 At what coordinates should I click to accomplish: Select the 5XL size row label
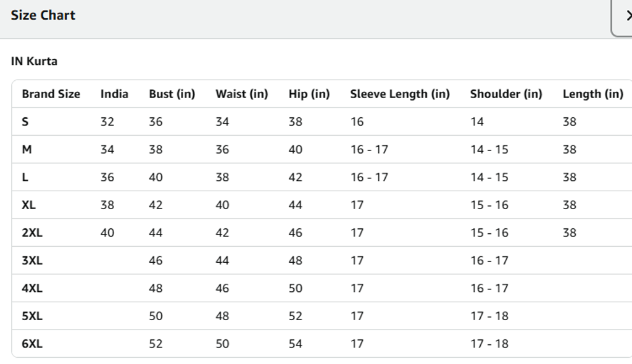click(32, 316)
